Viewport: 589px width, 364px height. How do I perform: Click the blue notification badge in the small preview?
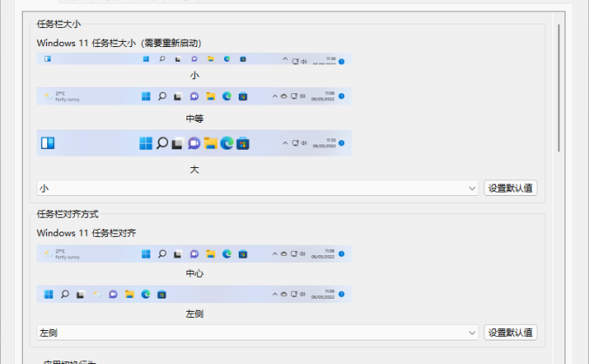pos(341,60)
